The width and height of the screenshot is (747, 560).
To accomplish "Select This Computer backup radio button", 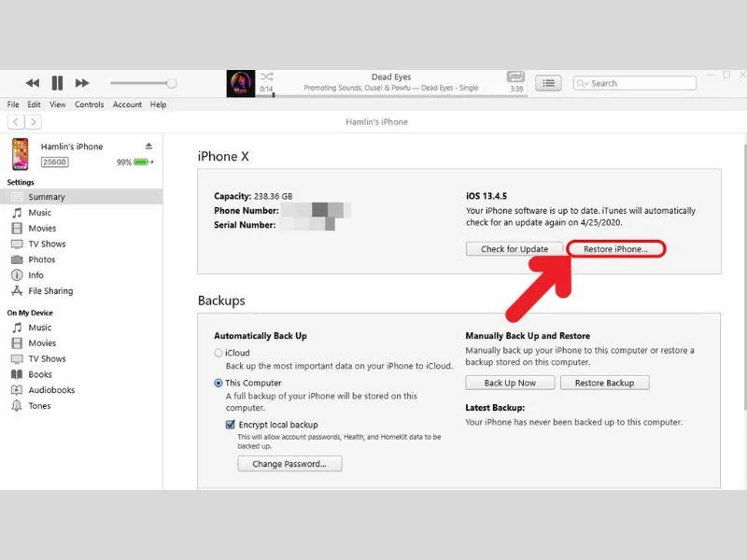I will (x=218, y=383).
